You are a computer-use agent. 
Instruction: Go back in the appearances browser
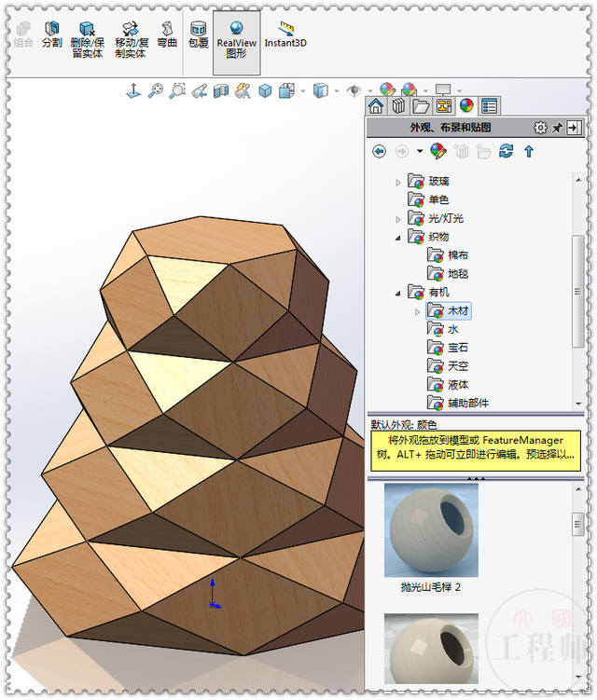pyautogui.click(x=380, y=152)
